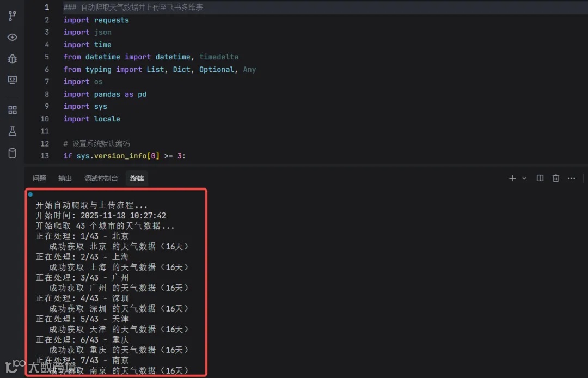
Task: Open the database cylinder icon in sidebar
Action: (x=13, y=153)
